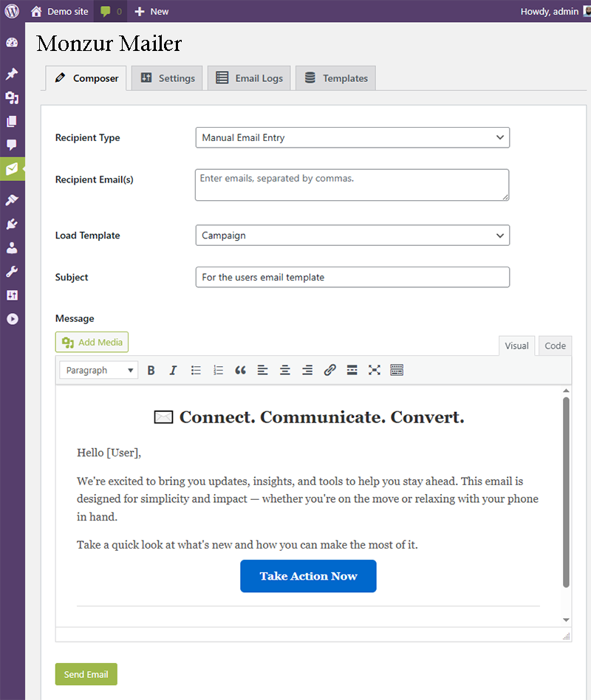
Task: Expand the Load Template dropdown
Action: pos(352,236)
